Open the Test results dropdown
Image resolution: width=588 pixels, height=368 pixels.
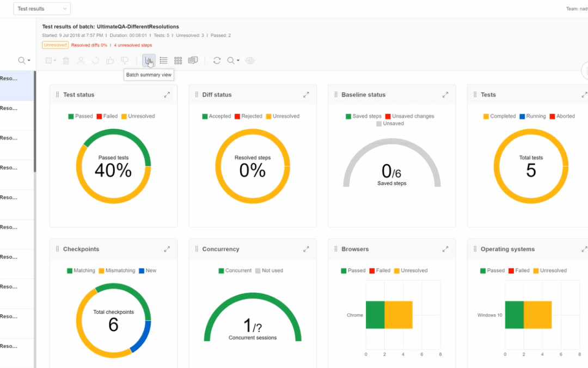coord(42,9)
